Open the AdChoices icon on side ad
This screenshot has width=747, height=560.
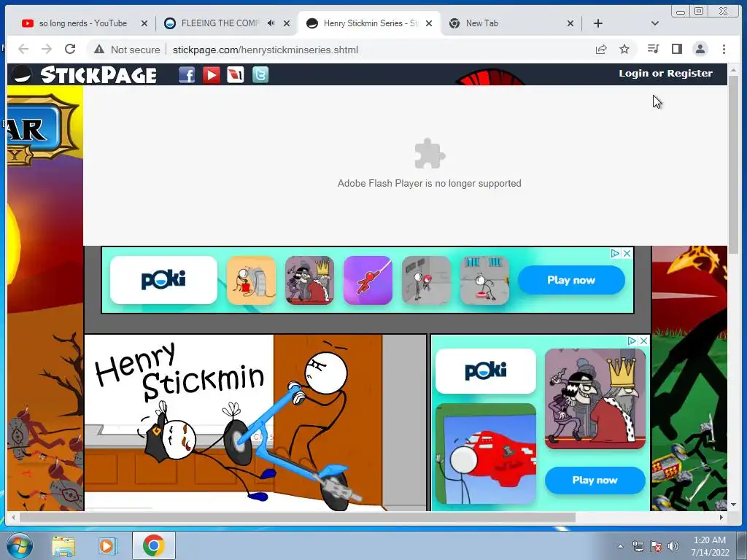click(632, 341)
